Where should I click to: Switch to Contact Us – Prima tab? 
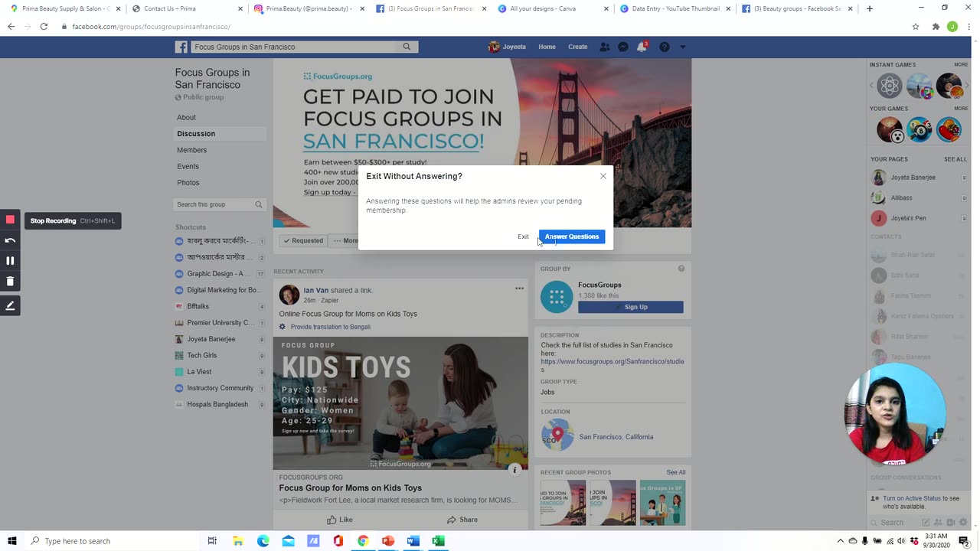[x=185, y=8]
